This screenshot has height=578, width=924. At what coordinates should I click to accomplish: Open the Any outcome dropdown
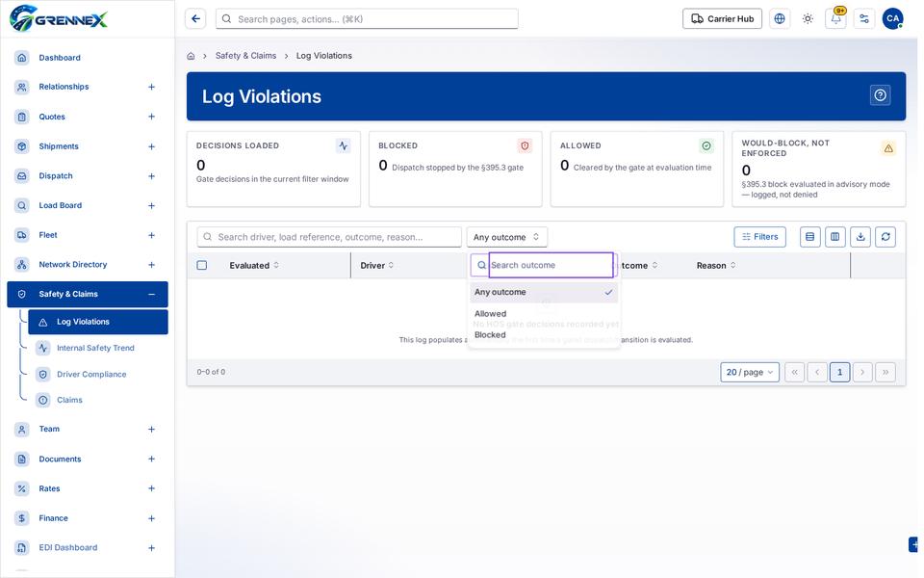tap(507, 237)
